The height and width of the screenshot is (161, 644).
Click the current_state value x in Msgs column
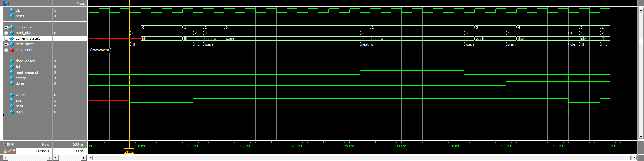coord(55,27)
